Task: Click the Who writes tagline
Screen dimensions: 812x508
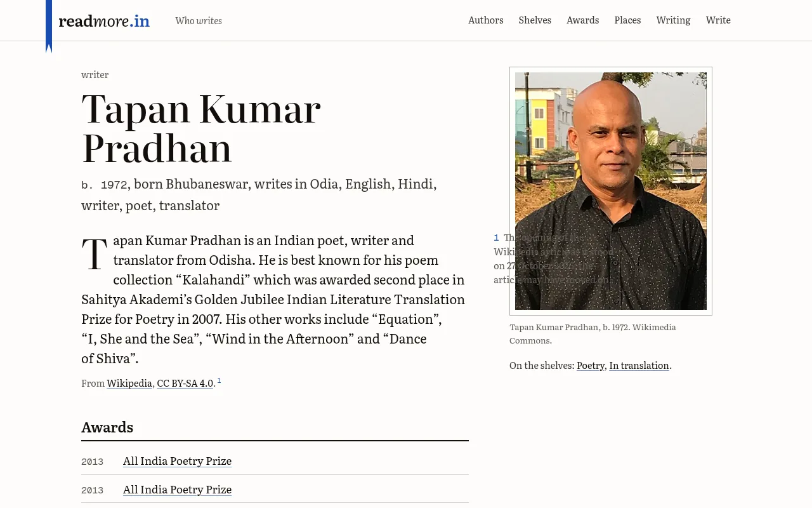Action: click(199, 21)
